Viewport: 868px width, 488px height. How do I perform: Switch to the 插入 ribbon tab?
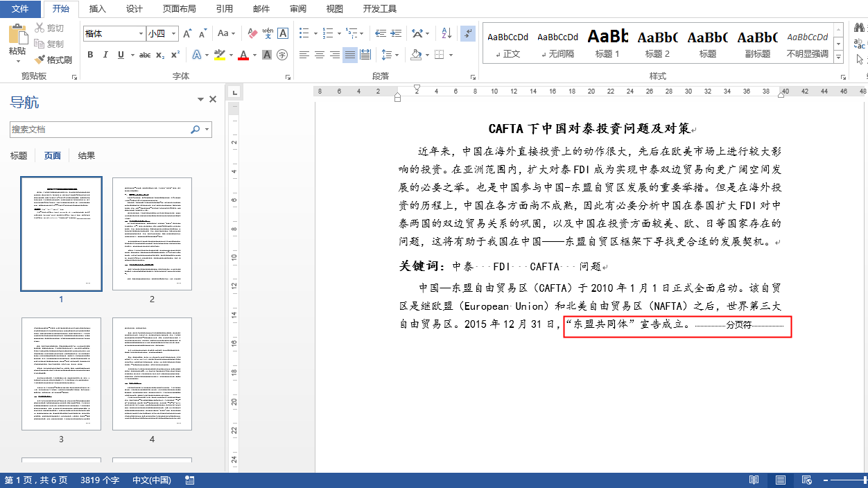point(96,9)
